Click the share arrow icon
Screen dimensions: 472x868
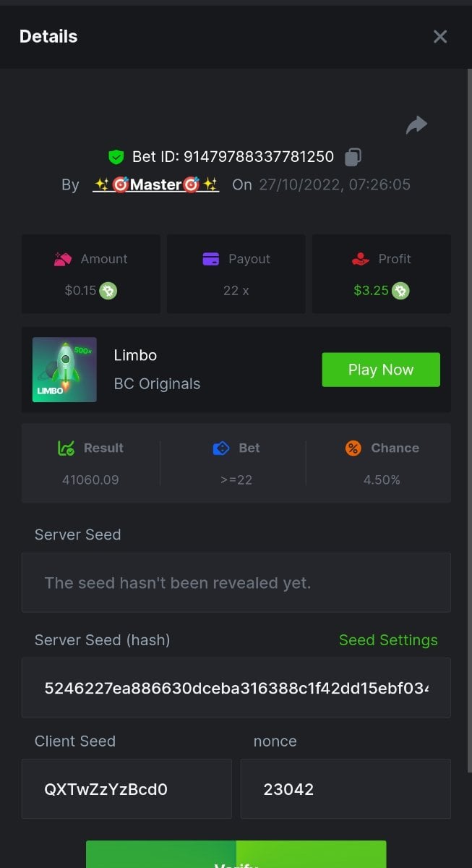[416, 125]
